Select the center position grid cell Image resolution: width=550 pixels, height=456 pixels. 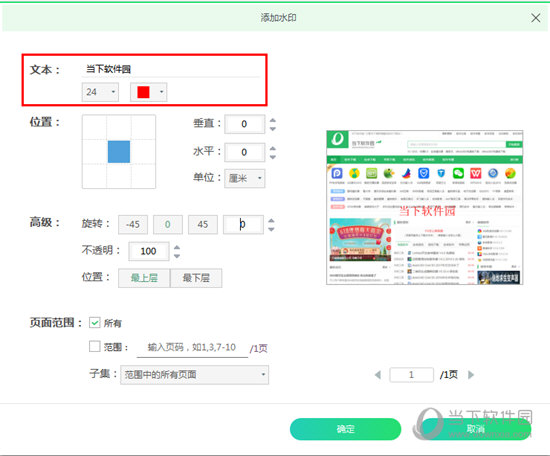pyautogui.click(x=119, y=152)
